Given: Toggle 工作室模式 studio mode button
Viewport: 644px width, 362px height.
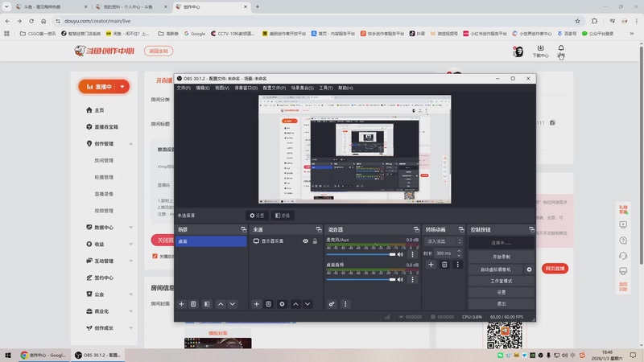Looking at the screenshot, I should pyautogui.click(x=501, y=281).
